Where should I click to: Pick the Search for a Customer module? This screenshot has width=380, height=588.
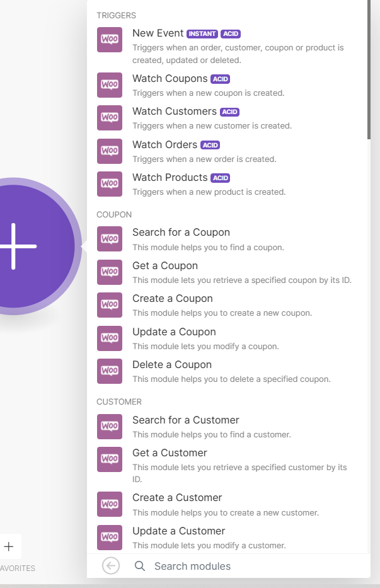coord(186,420)
